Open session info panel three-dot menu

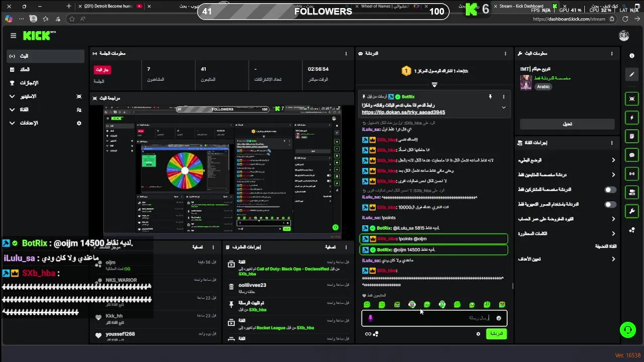346,53
